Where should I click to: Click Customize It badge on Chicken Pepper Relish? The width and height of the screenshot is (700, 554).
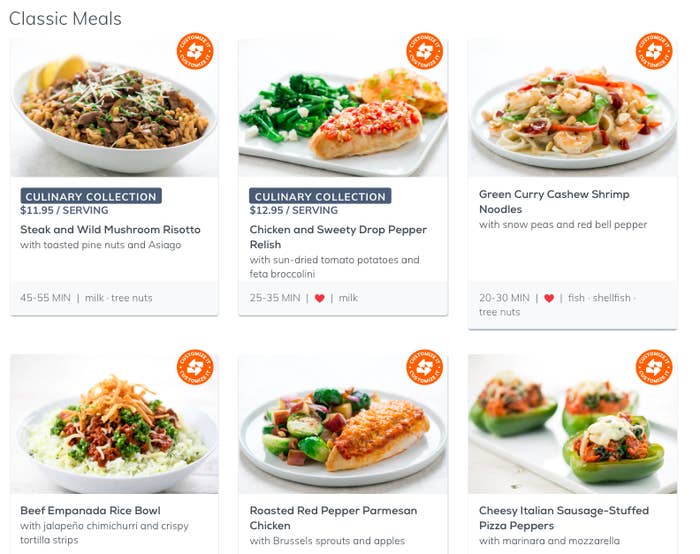coord(425,51)
